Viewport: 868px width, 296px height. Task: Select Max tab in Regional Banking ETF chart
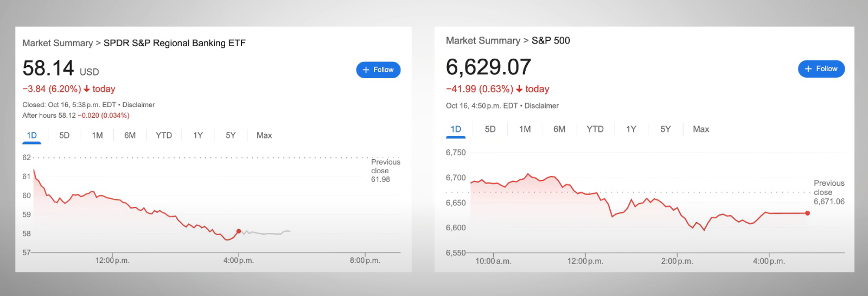pos(264,135)
